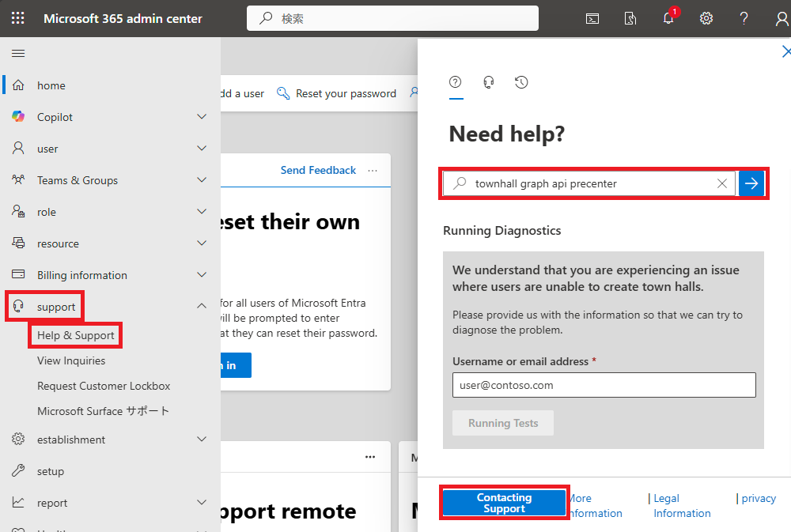Open Help & Support submenu item
791x532 pixels.
point(76,335)
